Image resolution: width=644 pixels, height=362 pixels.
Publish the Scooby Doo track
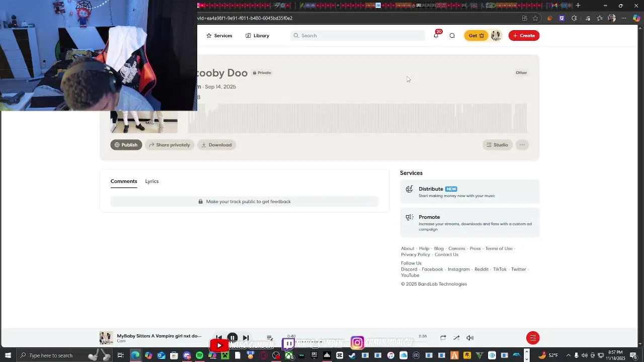point(126,145)
